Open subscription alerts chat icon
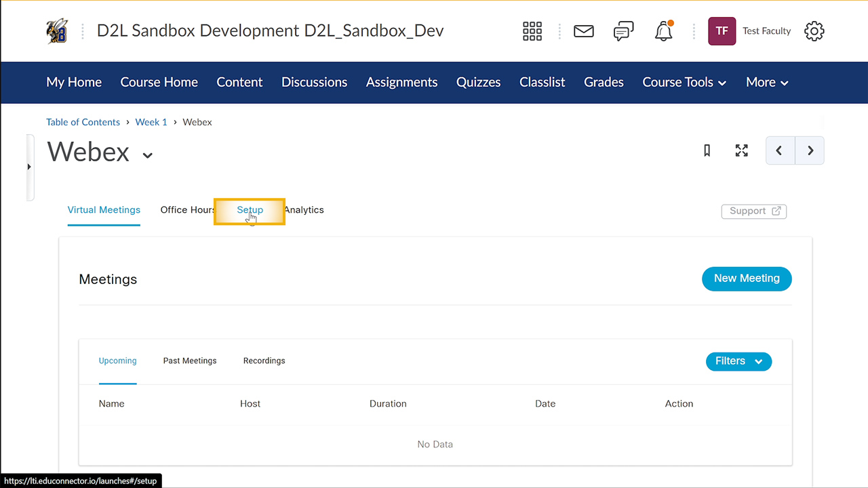Image resolution: width=868 pixels, height=488 pixels. pyautogui.click(x=623, y=31)
